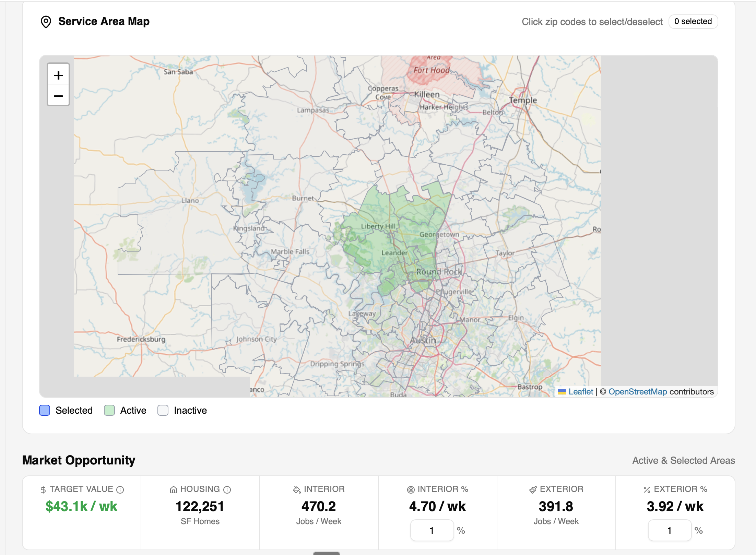Viewport: 756px width, 555px height.
Task: Open the info tooltip next to Housing
Action: point(227,489)
